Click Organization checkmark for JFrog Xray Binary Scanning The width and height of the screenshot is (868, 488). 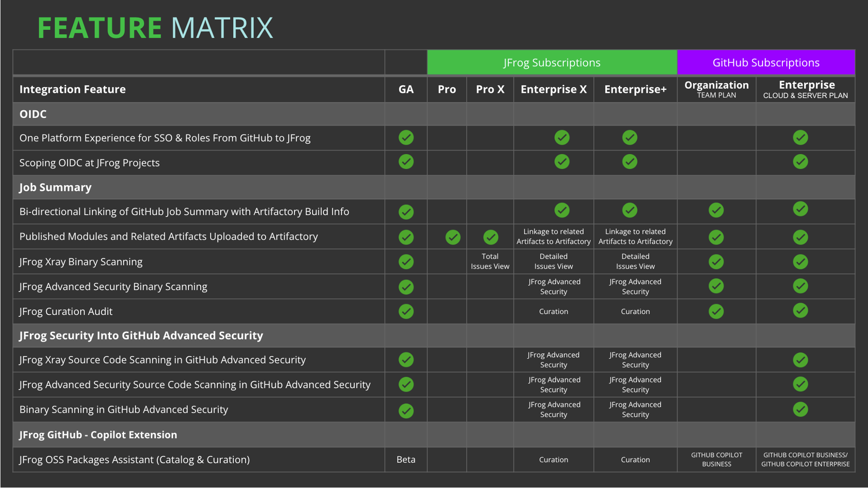tap(716, 262)
